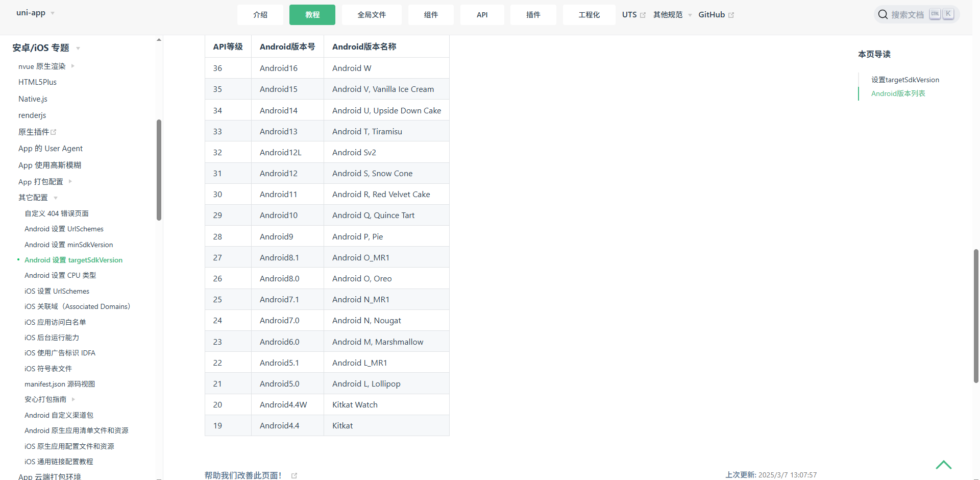980x480 pixels.
Task: Click the search magnifier icon
Action: coord(883,15)
